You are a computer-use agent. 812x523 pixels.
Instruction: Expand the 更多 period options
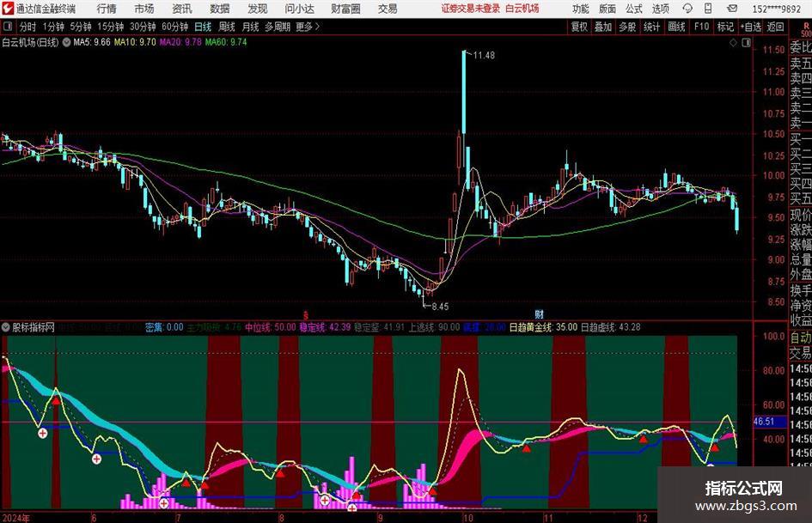(308, 27)
